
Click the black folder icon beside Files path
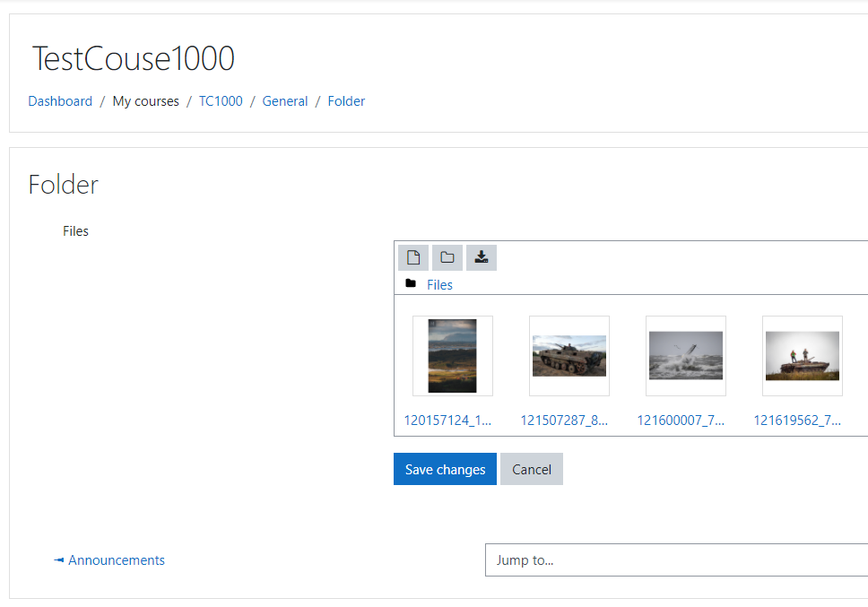click(x=411, y=283)
